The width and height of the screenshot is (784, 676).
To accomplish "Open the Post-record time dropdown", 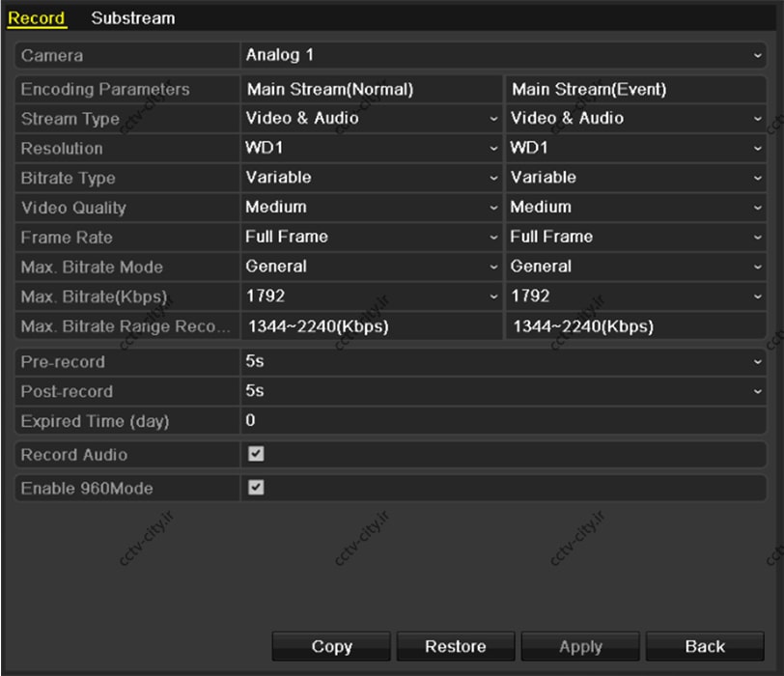I will (x=503, y=391).
